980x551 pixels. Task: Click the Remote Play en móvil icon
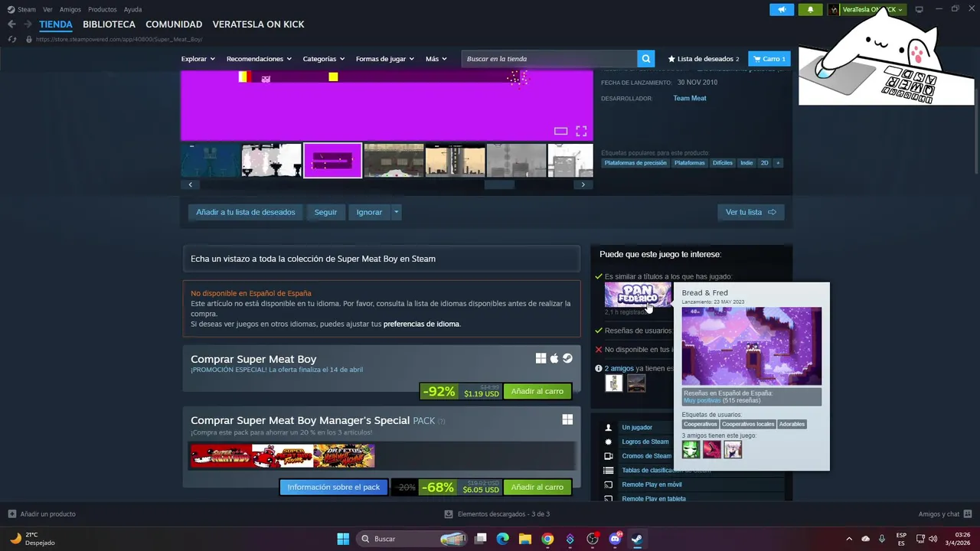pyautogui.click(x=609, y=484)
